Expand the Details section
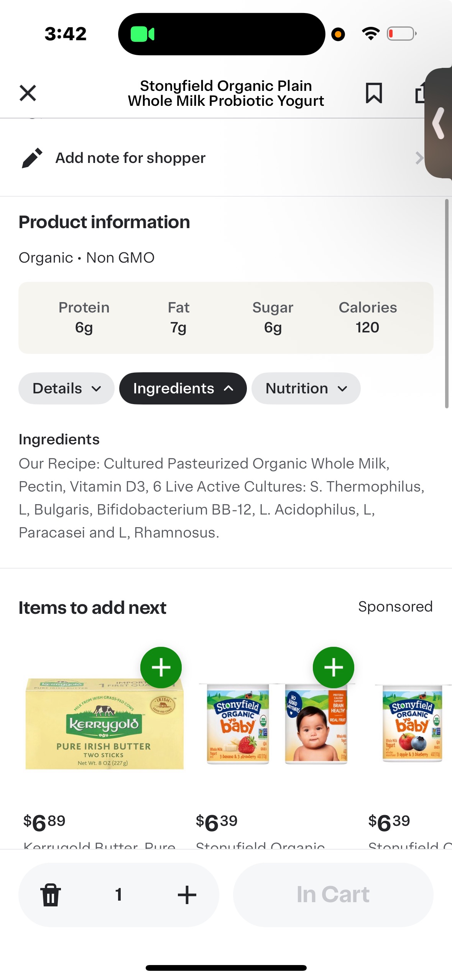This screenshot has height=980, width=452. click(x=66, y=388)
